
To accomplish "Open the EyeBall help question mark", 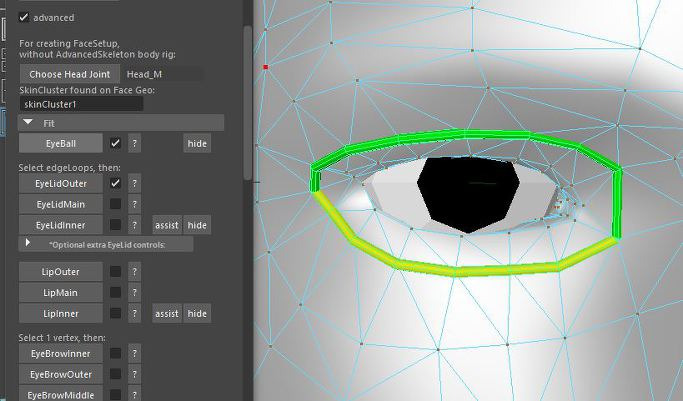I will click(135, 143).
